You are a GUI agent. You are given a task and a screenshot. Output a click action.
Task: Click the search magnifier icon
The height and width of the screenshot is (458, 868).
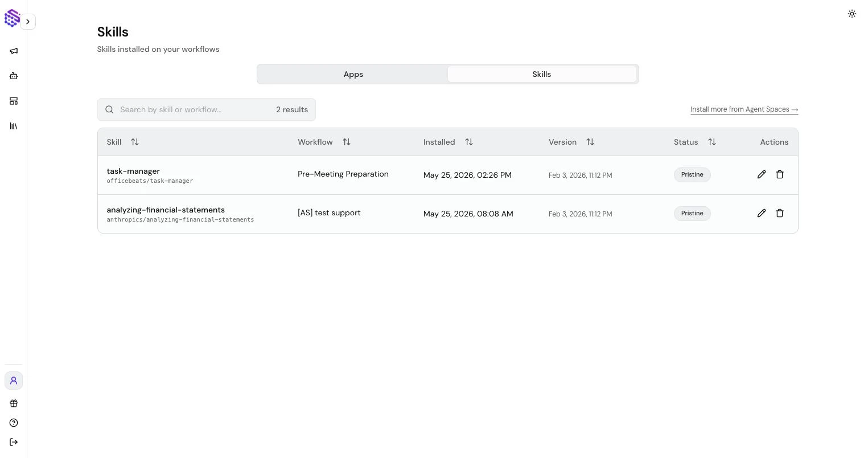(x=109, y=109)
